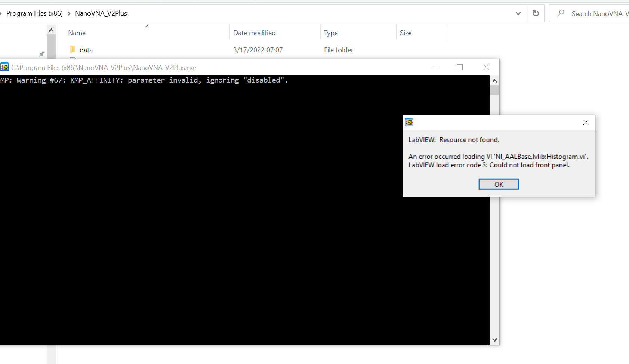Click the LabVIEW icon in error dialog title
Screen dimensions: 629x364
(409, 122)
